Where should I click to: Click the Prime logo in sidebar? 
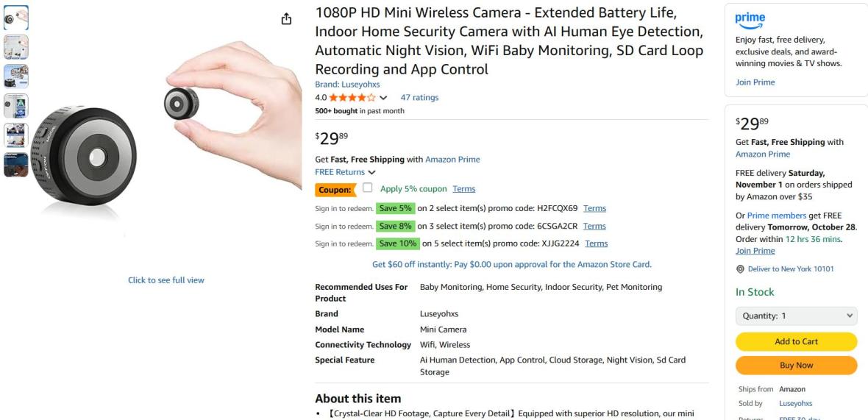tap(750, 19)
